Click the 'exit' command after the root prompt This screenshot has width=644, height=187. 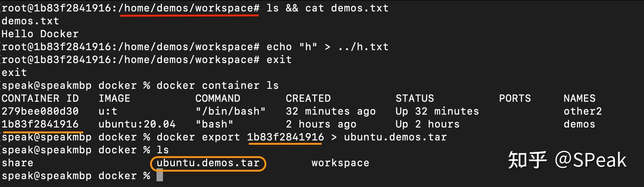[279, 60]
